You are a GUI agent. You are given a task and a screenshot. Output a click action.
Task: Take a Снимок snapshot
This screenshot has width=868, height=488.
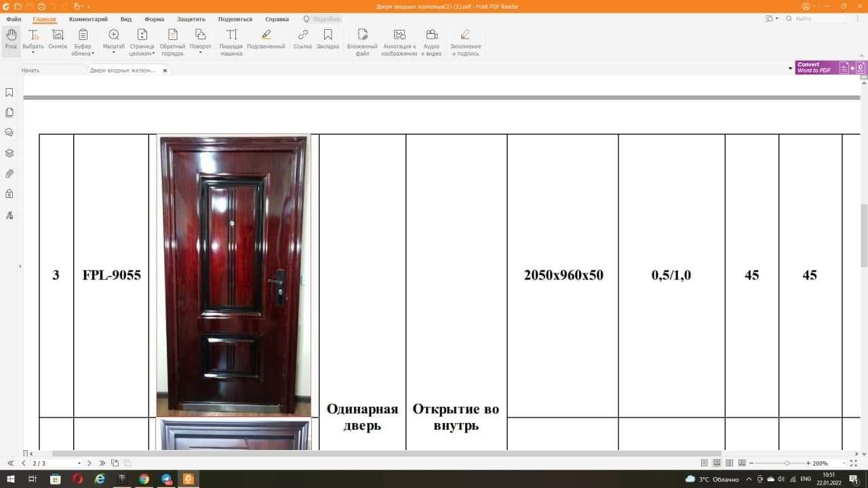pyautogui.click(x=58, y=40)
